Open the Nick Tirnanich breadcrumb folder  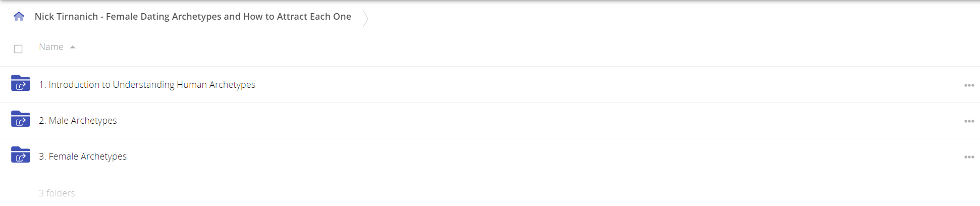coord(193,16)
